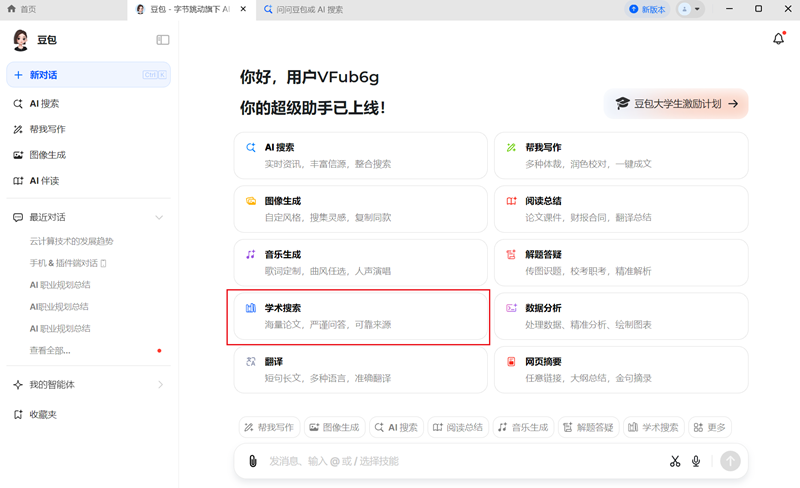This screenshot has width=800, height=488.
Task: Select the 帮我写作 skill chip
Action: [x=269, y=427]
